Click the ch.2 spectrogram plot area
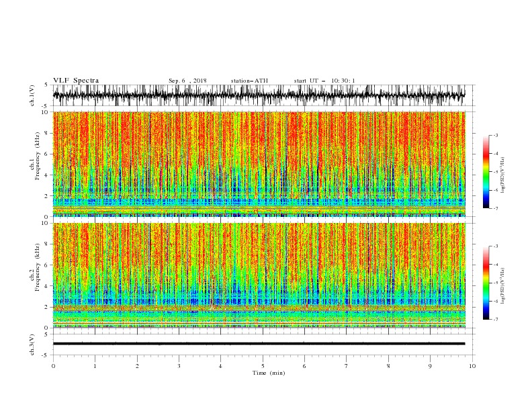 [x=259, y=275]
